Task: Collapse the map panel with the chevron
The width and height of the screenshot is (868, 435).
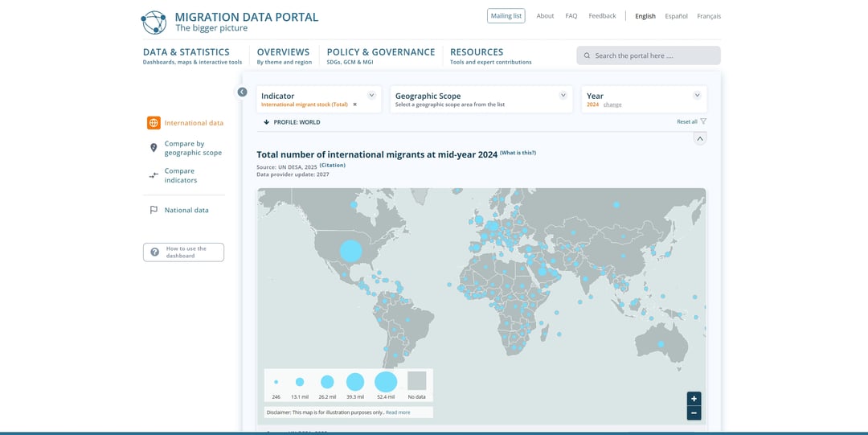Action: 699,139
